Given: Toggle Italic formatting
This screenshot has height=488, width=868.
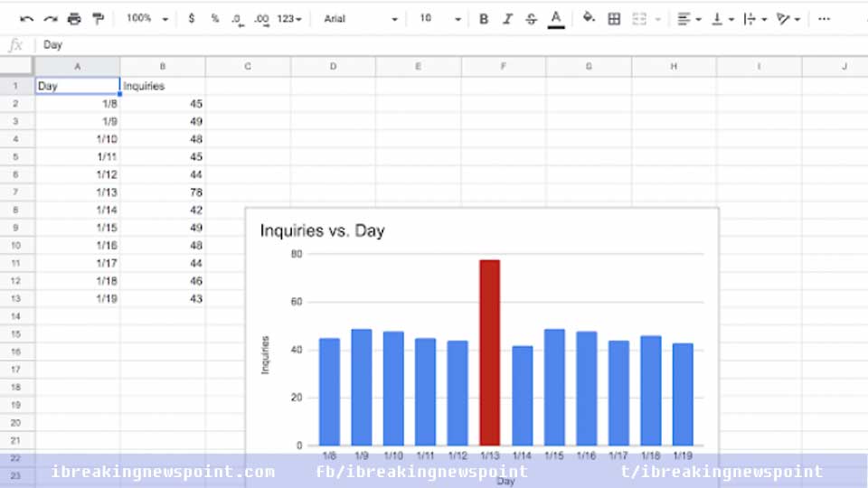Looking at the screenshot, I should tap(507, 18).
